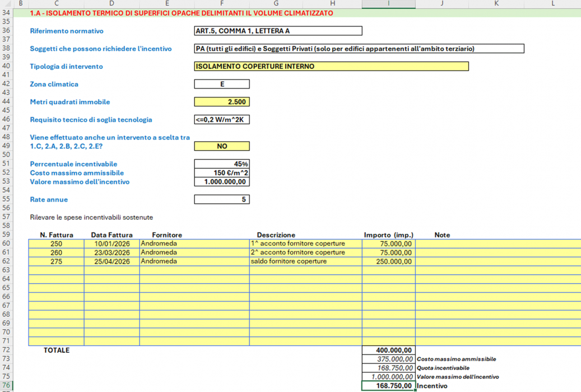The height and width of the screenshot is (392, 581).
Task: Select the Rate annue value cell
Action: coord(222,199)
